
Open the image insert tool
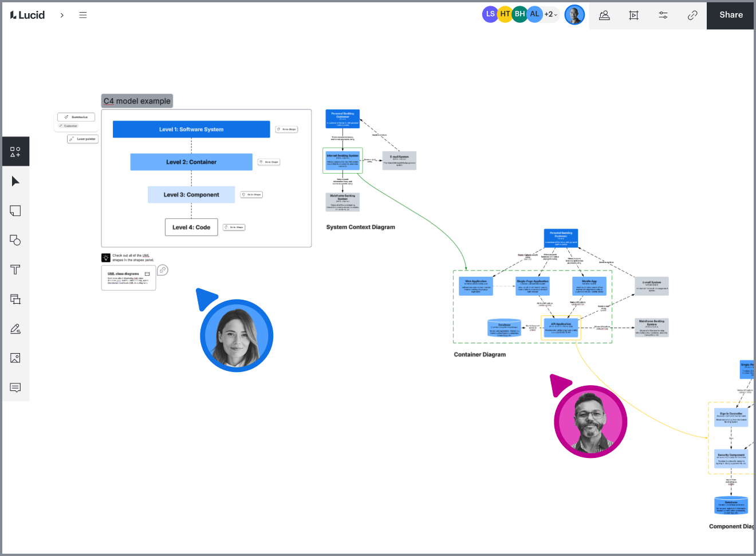coord(15,358)
